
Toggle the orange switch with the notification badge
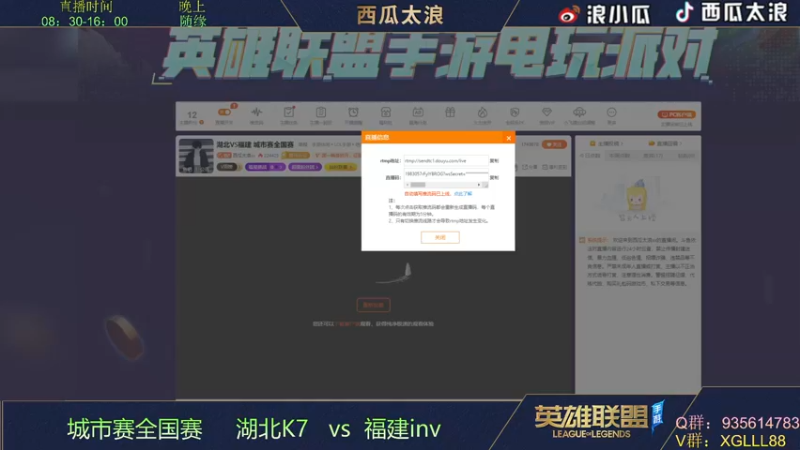pos(224,112)
